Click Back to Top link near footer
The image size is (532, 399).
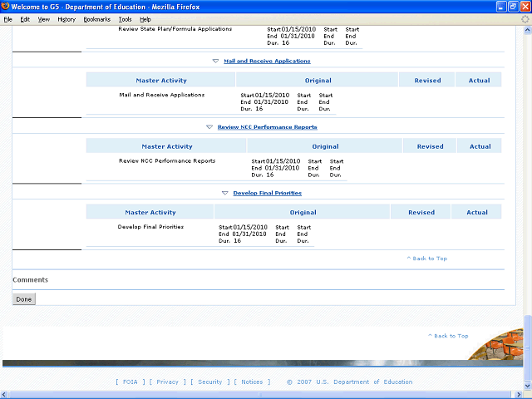(x=448, y=336)
